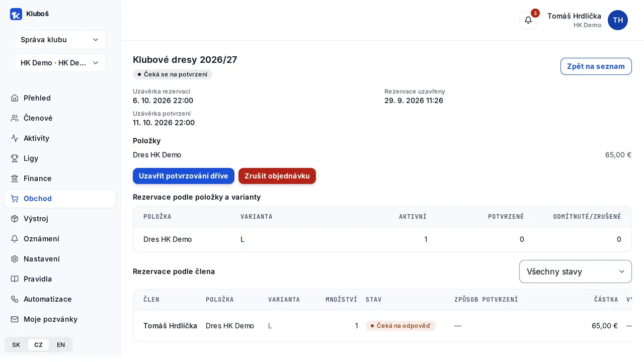Click the Automatizace workflow icon
Screen dimensions: 644x362
(15, 299)
